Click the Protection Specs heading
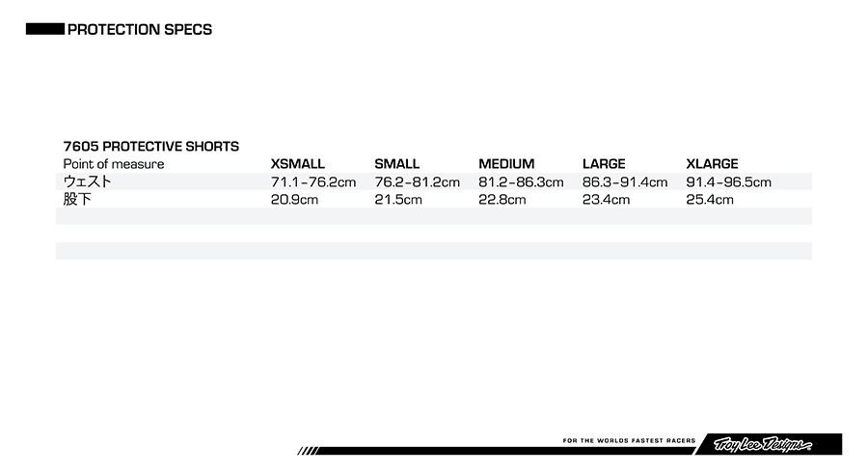The image size is (868, 474). pyautogui.click(x=140, y=30)
